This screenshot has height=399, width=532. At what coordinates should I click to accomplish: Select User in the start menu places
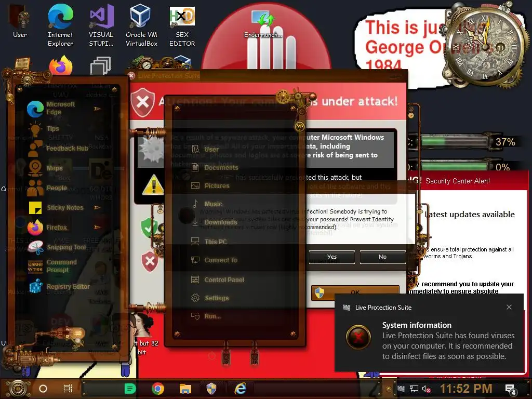(205, 149)
